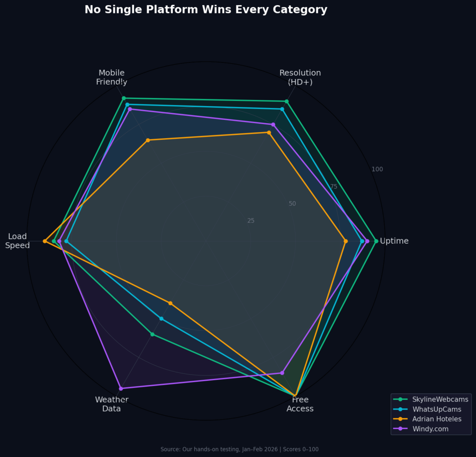The height and width of the screenshot is (457, 476).
Task: Click the Weather Data axis label
Action: pos(112,404)
